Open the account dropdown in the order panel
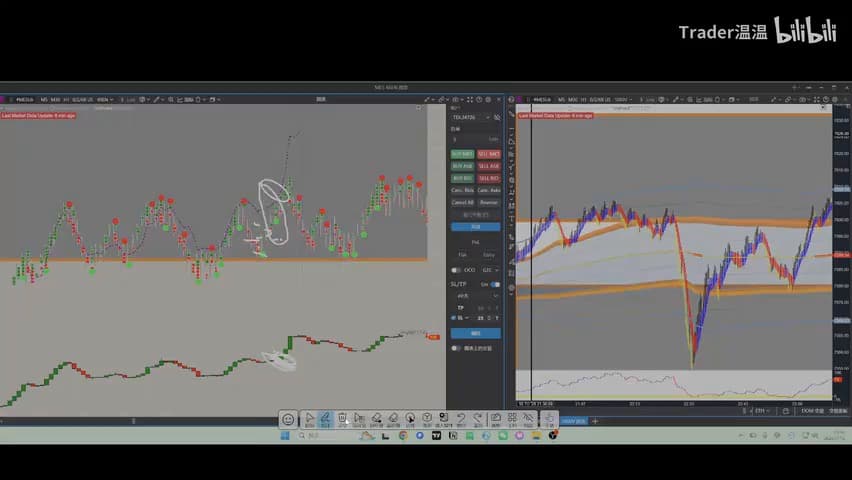Image resolution: width=852 pixels, height=480 pixels. point(471,117)
